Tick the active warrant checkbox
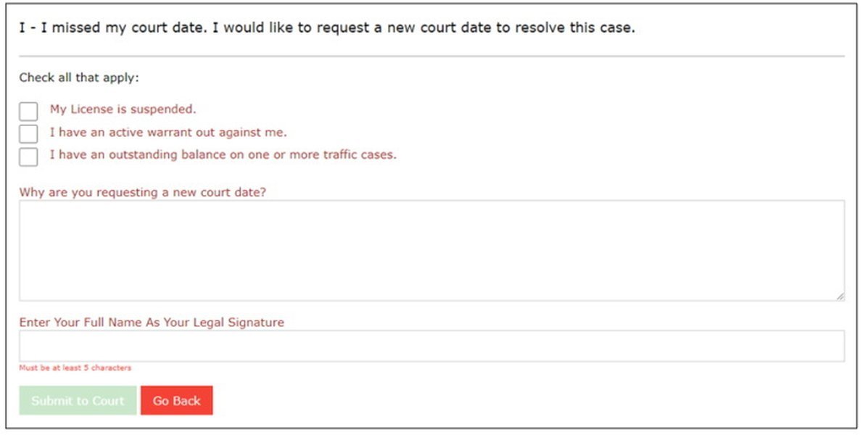Image resolution: width=868 pixels, height=435 pixels. [28, 133]
